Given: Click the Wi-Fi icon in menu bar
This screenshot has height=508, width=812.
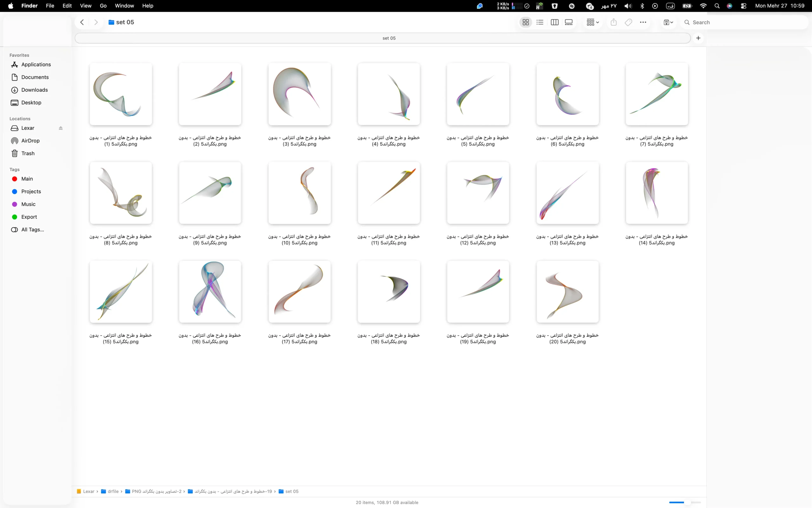Looking at the screenshot, I should click(x=703, y=6).
